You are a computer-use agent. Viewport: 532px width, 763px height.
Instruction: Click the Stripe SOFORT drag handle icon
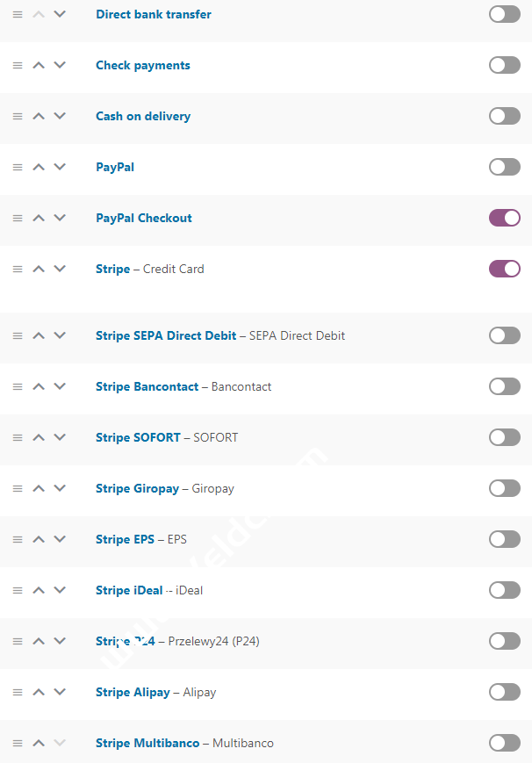[x=18, y=438]
